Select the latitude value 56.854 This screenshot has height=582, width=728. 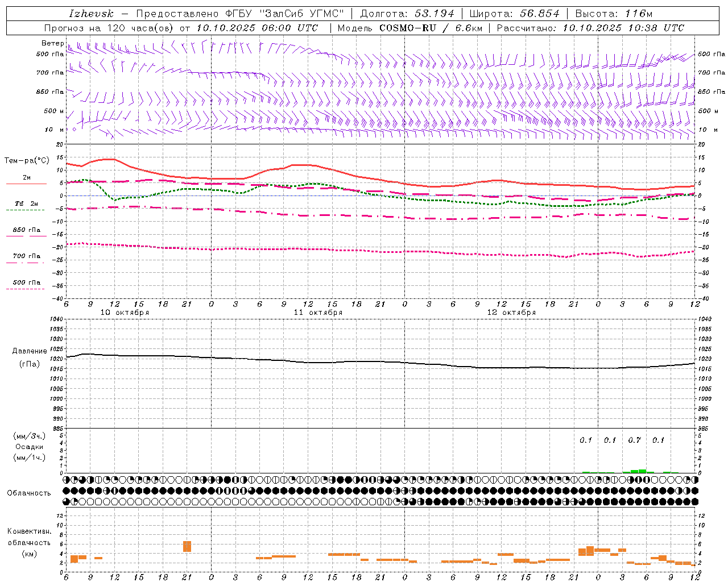(540, 14)
